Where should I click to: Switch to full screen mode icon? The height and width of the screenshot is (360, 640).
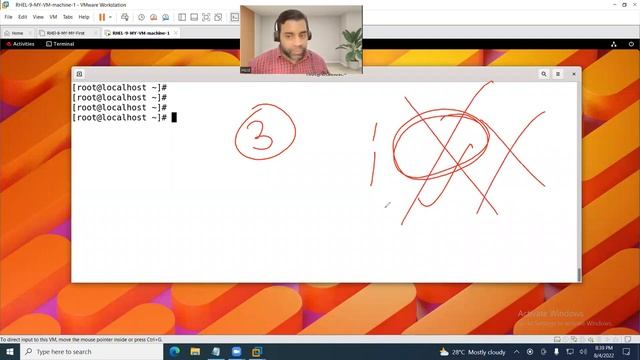coord(206,17)
